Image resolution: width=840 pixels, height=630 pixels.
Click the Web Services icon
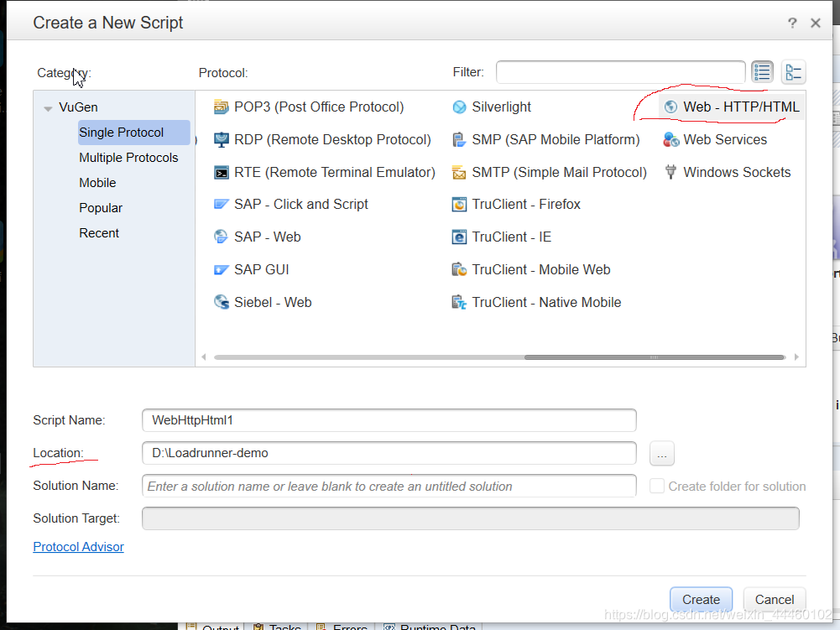(670, 140)
